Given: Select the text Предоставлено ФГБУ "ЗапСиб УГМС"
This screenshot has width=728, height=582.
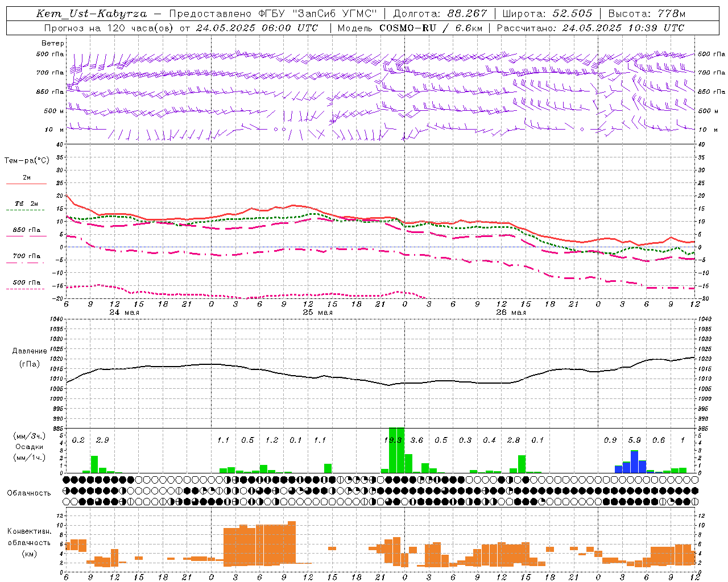Looking at the screenshot, I should coord(274,14).
